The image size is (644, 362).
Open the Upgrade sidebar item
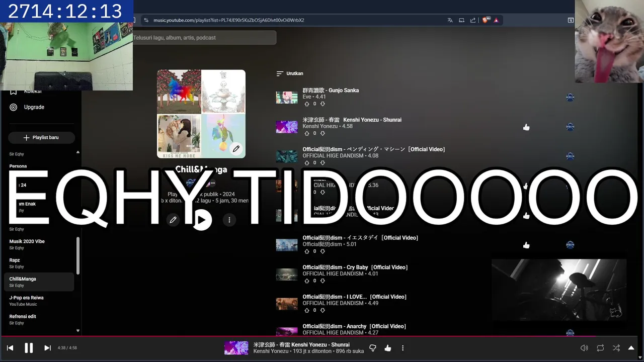34,107
